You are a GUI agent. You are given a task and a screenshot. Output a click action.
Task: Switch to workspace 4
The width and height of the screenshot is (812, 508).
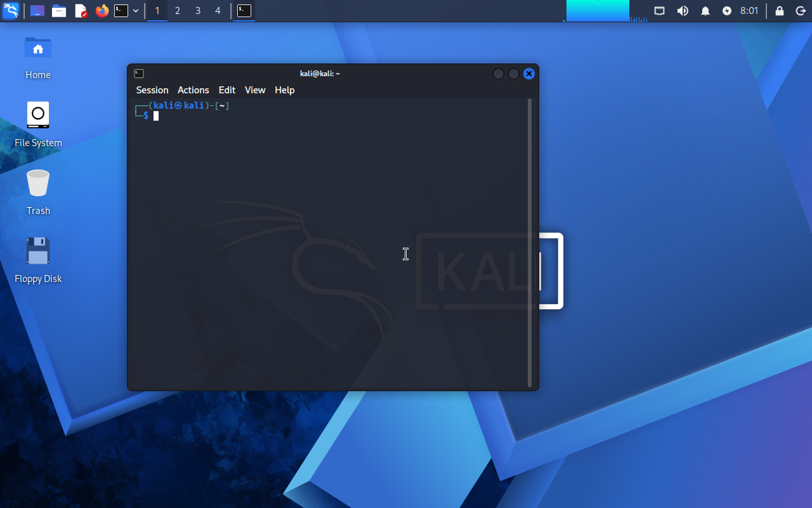coord(218,11)
